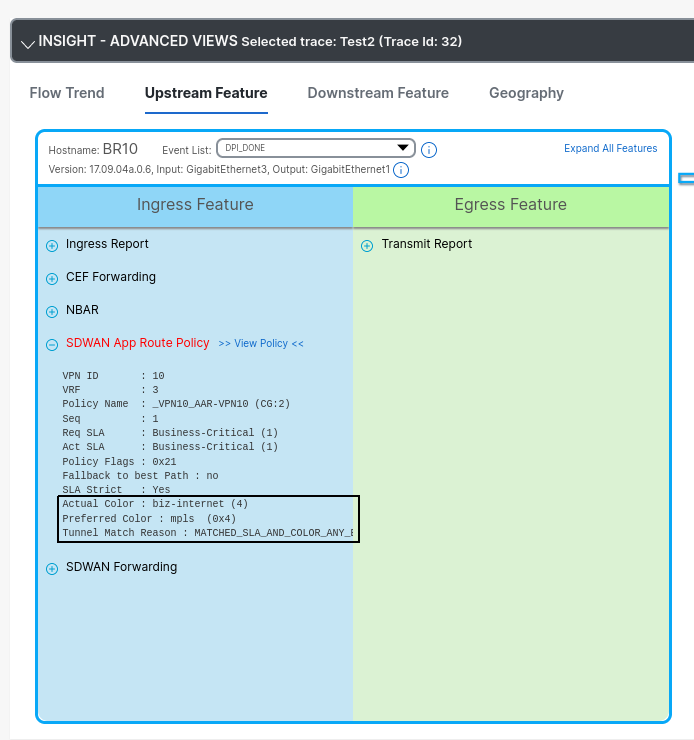Open the Downstream Feature tab

click(x=378, y=93)
